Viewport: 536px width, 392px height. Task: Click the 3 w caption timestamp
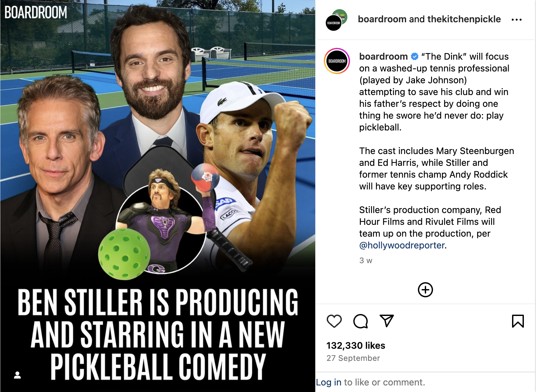(x=365, y=261)
